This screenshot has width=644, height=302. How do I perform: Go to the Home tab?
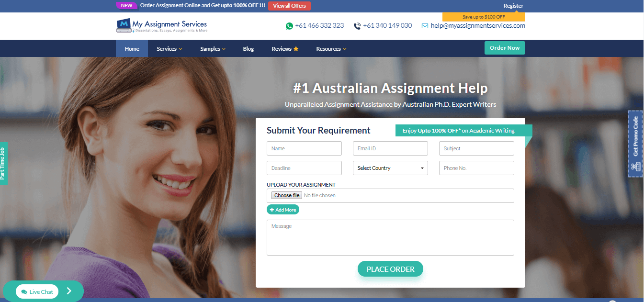pos(132,49)
